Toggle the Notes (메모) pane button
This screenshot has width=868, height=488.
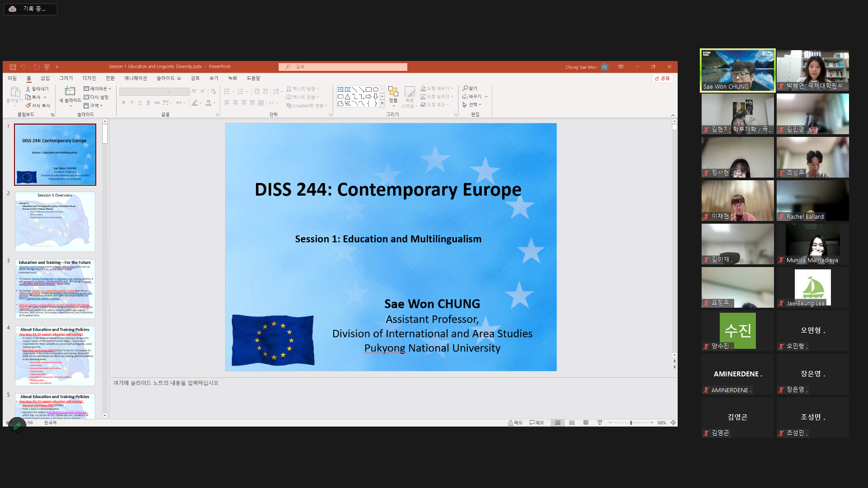515,423
